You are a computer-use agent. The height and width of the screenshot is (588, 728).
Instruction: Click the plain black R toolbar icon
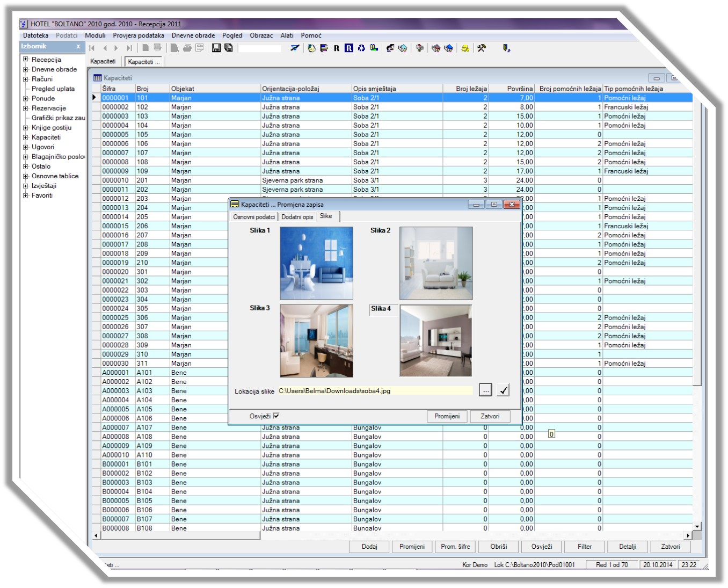pyautogui.click(x=337, y=48)
